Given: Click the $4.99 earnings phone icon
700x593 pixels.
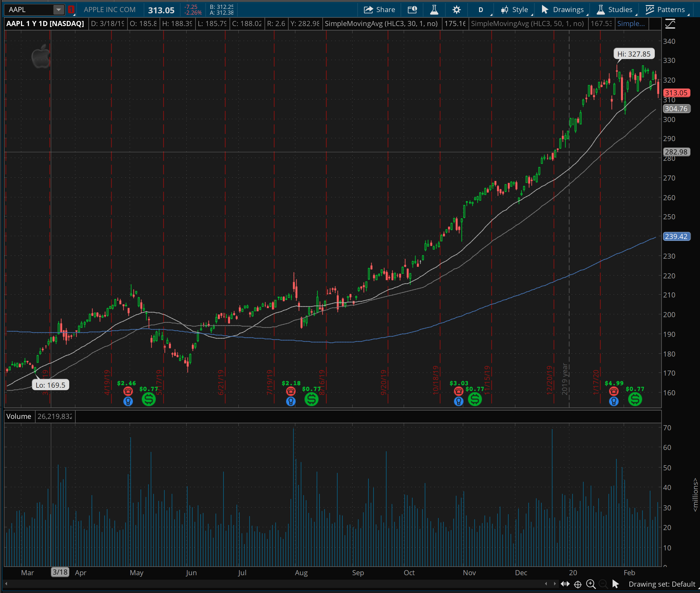Looking at the screenshot, I should point(614,391).
